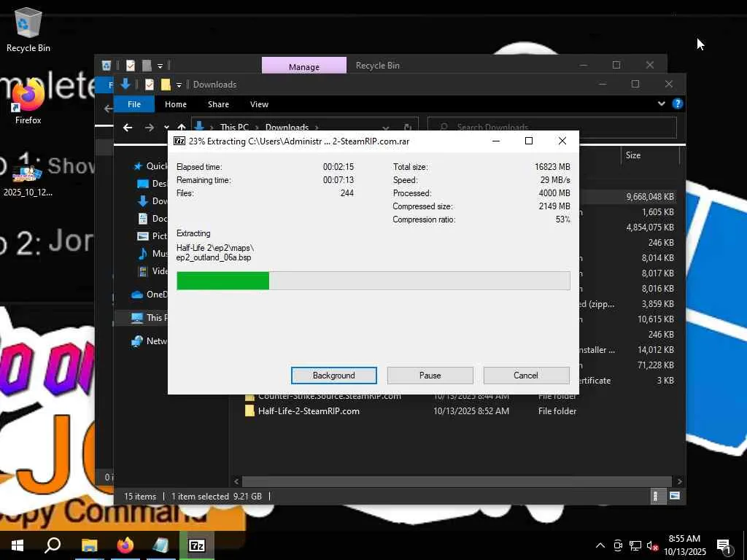Select the Manage tab in Recycle Bin window
The height and width of the screenshot is (560, 747).
click(x=304, y=66)
